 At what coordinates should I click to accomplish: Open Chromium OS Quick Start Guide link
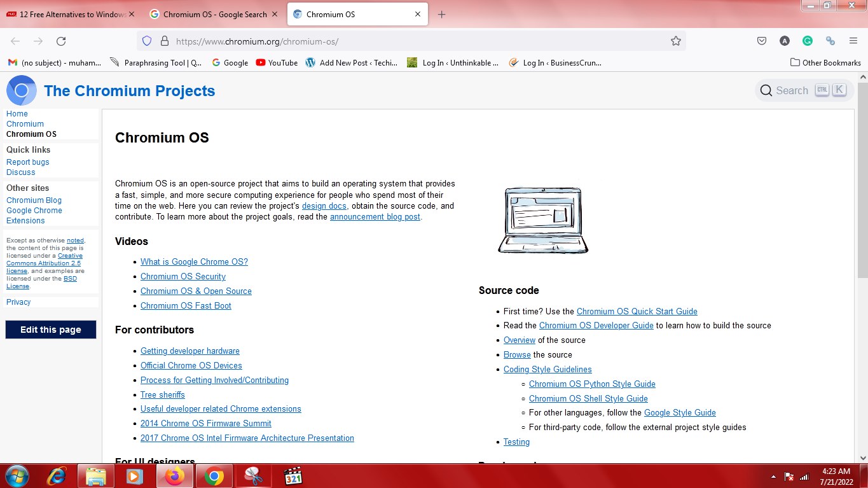637,312
